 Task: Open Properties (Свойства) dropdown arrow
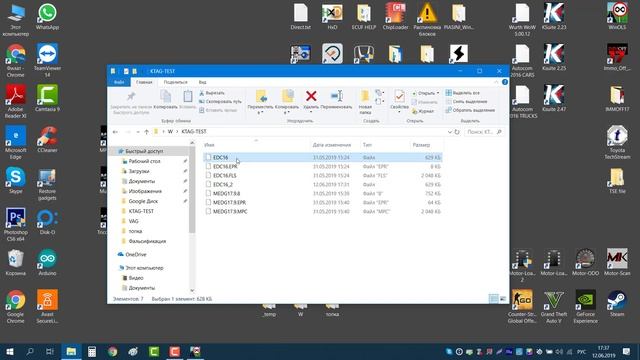399,112
